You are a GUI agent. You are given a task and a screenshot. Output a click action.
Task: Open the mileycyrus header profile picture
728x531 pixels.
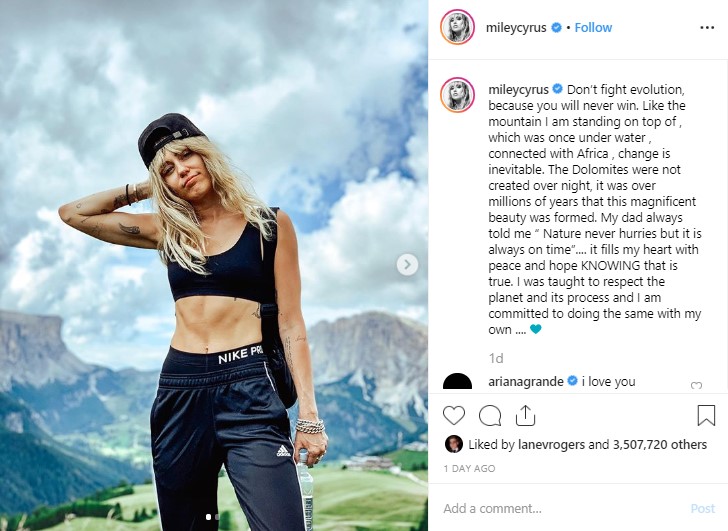pos(457,27)
